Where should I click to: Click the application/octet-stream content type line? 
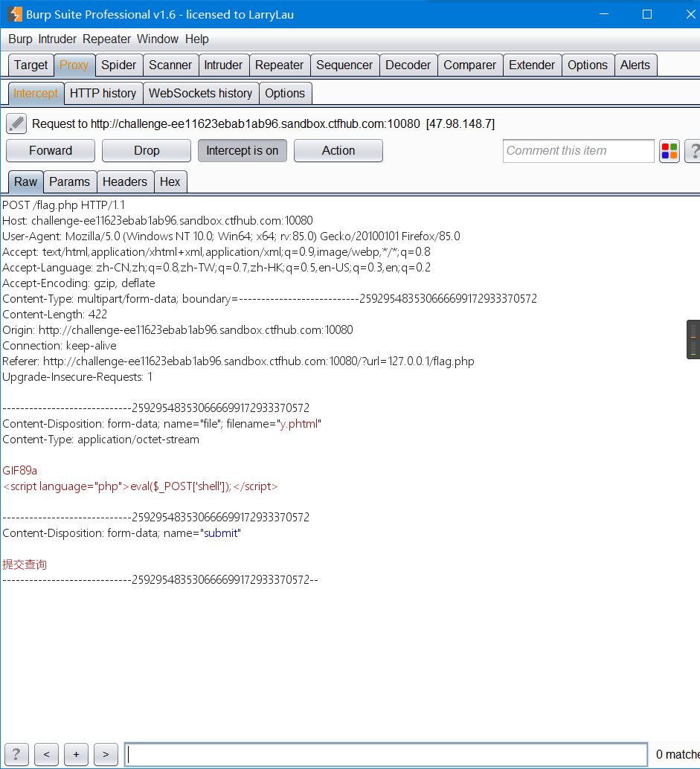pos(100,440)
